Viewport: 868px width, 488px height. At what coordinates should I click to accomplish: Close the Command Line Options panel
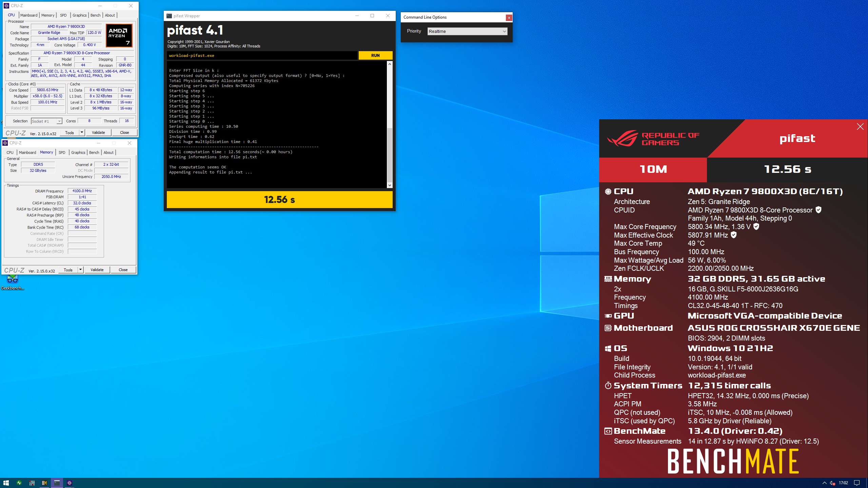(509, 18)
